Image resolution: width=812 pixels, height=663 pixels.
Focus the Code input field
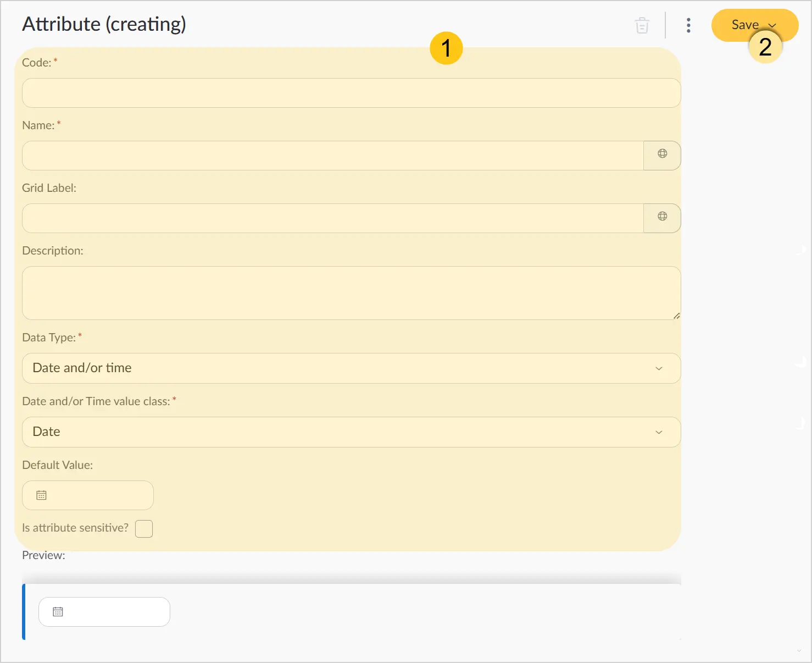352,93
